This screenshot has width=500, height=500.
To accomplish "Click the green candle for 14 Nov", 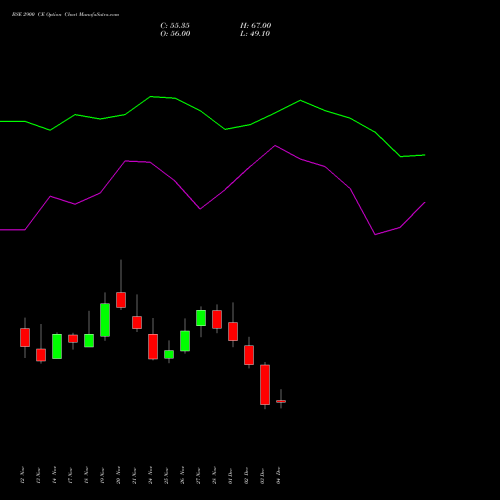I will [57, 346].
